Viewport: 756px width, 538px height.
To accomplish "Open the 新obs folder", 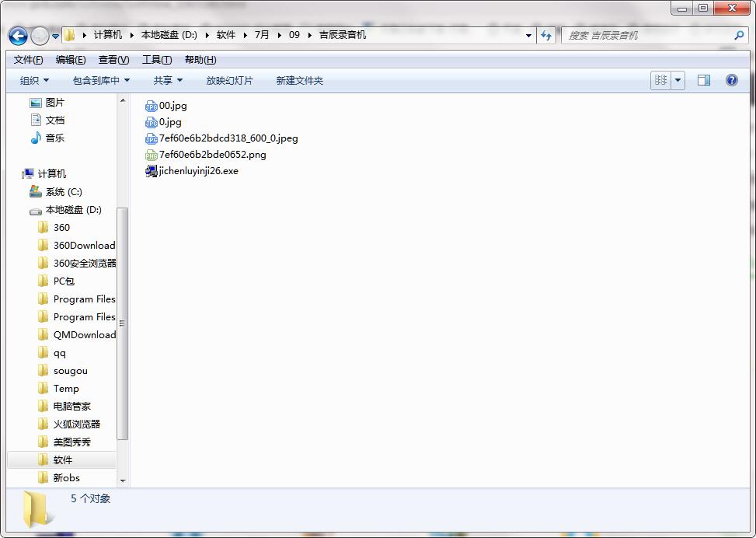I will tap(59, 477).
